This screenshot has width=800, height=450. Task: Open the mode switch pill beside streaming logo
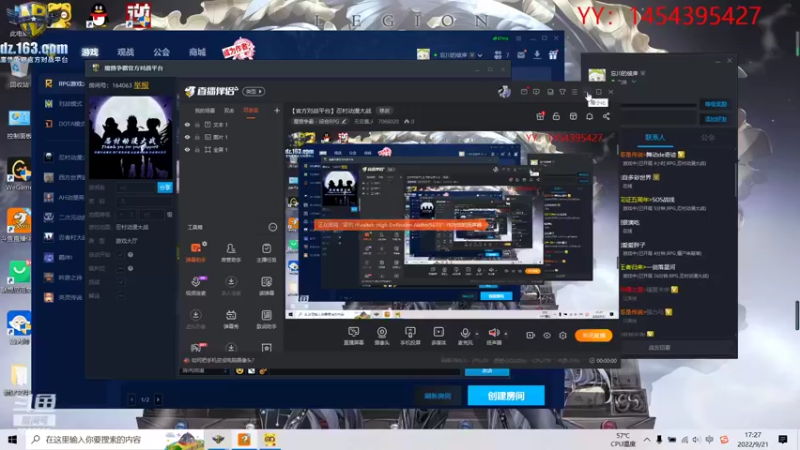click(254, 92)
